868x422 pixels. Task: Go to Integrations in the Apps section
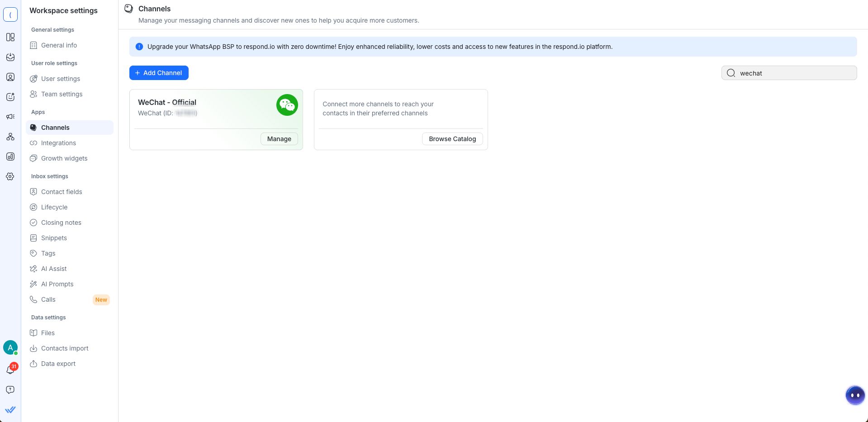(x=58, y=143)
